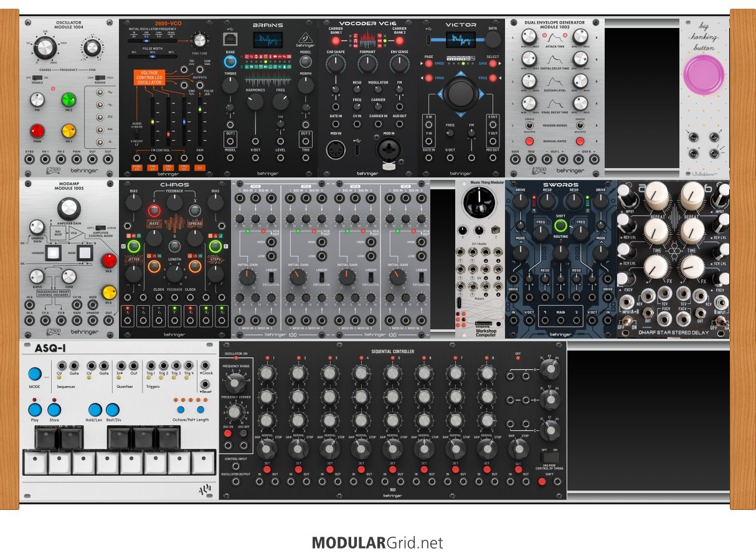Click the Hold/Len button on ASQ-1
This screenshot has width=756, height=556.
point(94,410)
